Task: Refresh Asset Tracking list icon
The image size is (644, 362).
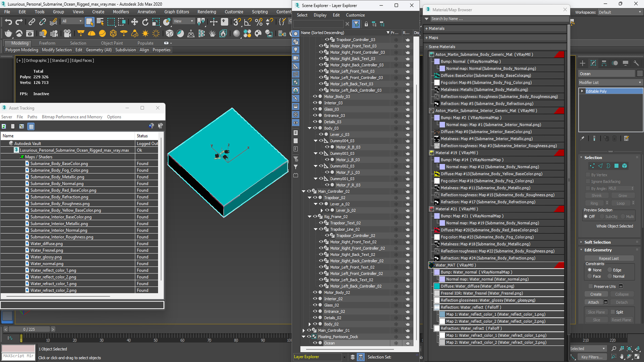Action: (x=4, y=126)
